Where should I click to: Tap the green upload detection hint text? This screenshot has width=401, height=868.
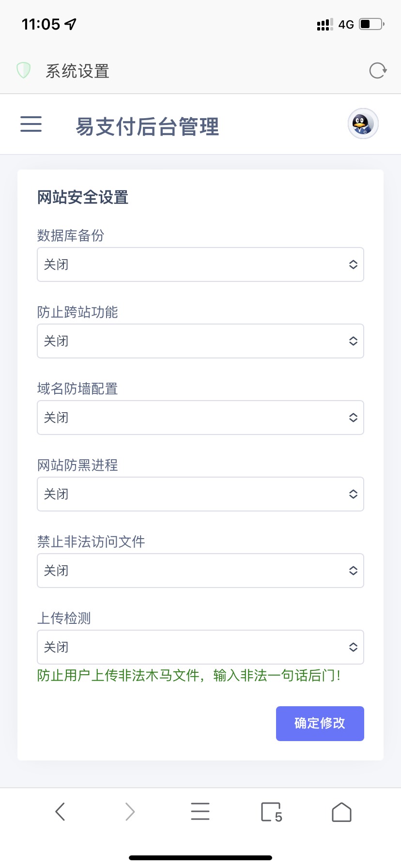(x=189, y=675)
